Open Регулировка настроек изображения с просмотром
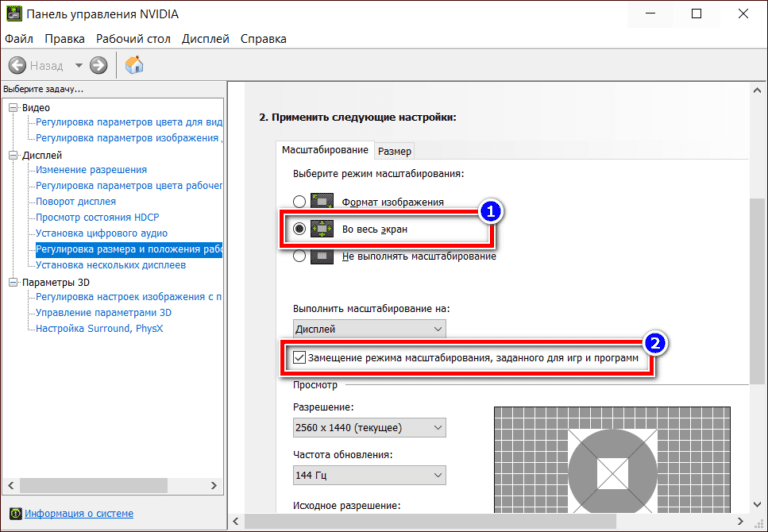This screenshot has width=768, height=532. [x=129, y=296]
